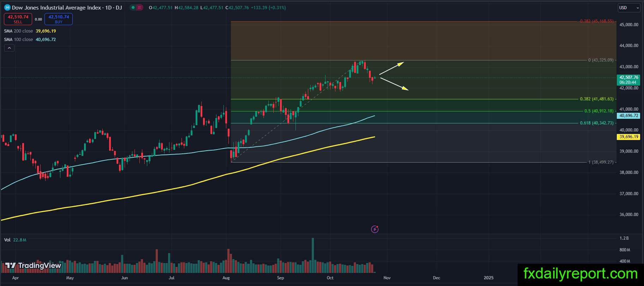Click the pink data mode indicator icon

coord(139,7)
